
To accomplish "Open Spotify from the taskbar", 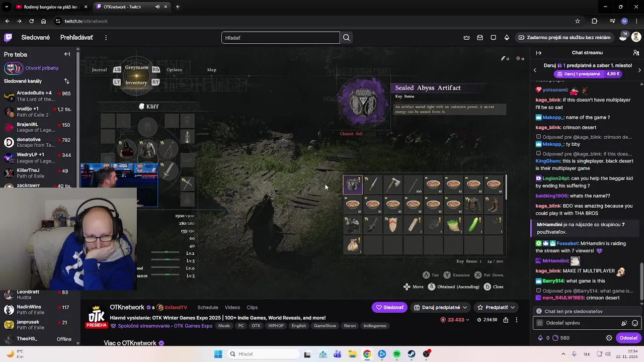I will [396, 354].
